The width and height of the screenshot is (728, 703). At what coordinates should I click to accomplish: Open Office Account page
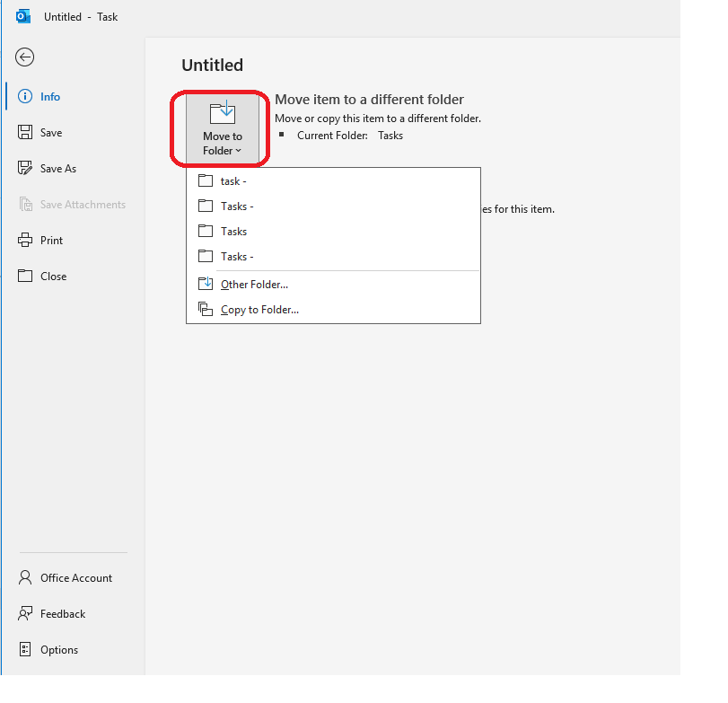75,577
